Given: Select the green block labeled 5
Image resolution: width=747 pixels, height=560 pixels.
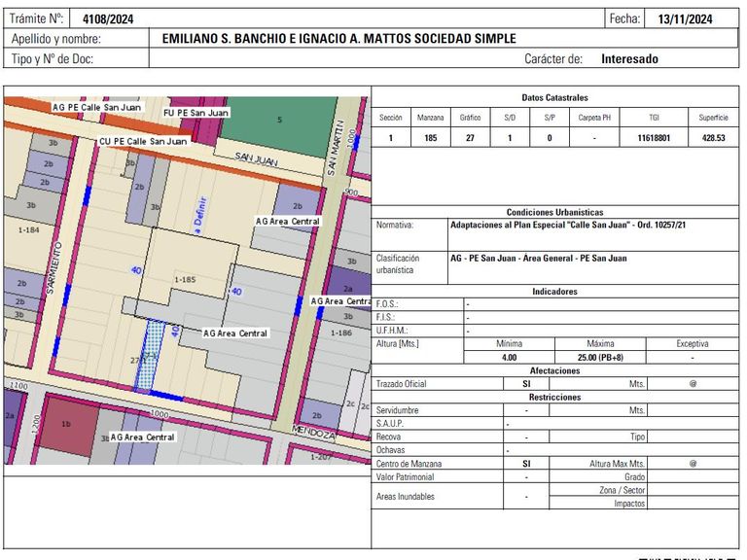Looking at the screenshot, I should tap(279, 124).
